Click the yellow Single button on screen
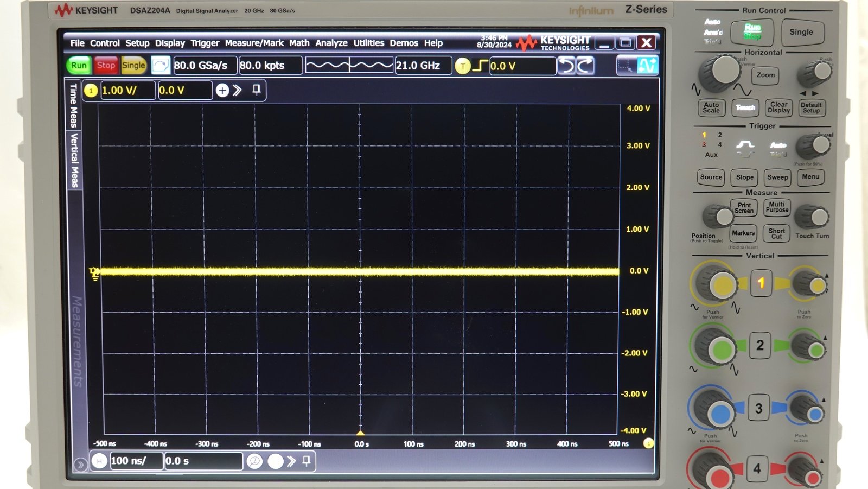The height and width of the screenshot is (489, 868). click(133, 65)
